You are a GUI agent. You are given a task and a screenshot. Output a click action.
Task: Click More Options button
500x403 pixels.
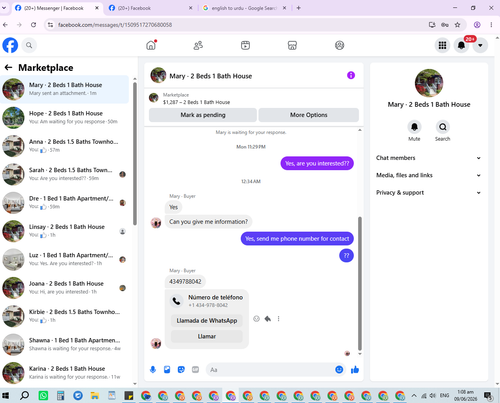[x=309, y=115]
